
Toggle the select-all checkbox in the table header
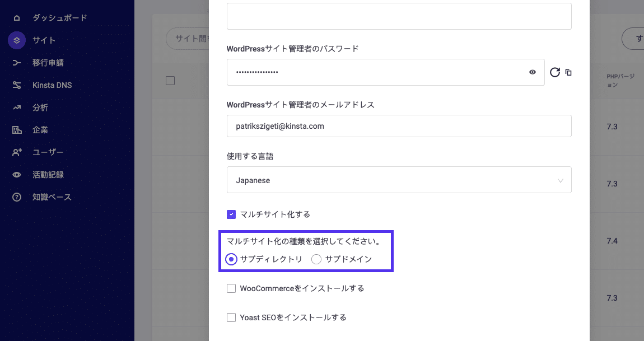170,80
